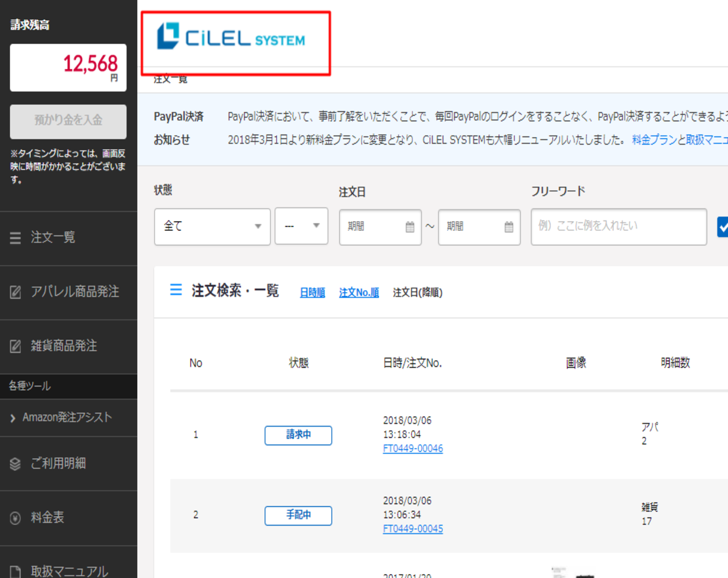This screenshot has width=728, height=578.
Task: Open the --- secondary status dropdown
Action: tap(301, 226)
